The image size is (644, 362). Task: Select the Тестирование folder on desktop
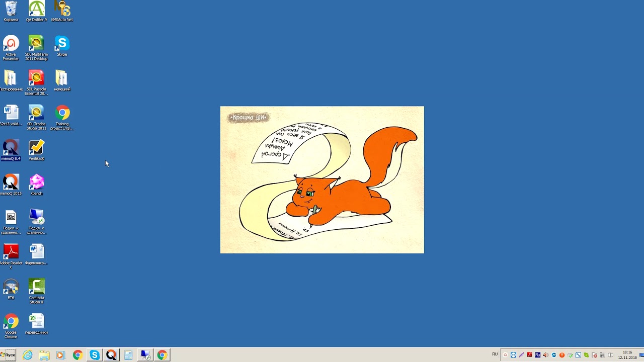pos(11,80)
